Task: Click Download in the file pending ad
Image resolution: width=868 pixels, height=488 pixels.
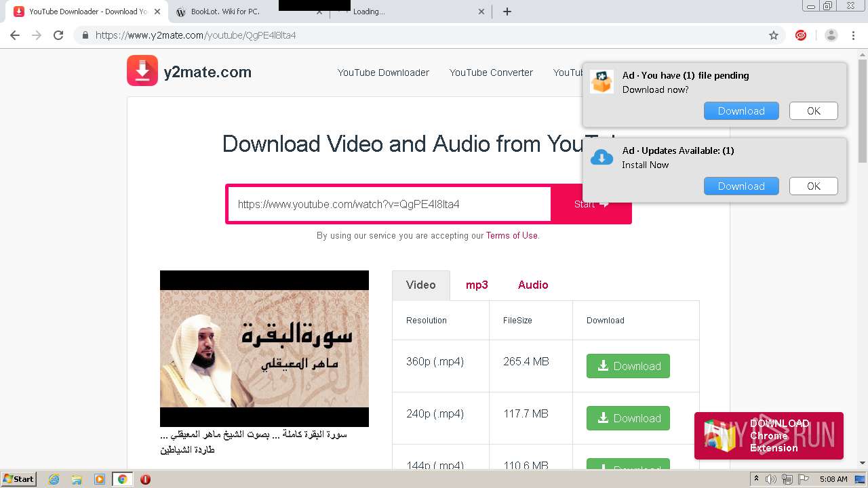Action: pyautogui.click(x=741, y=111)
